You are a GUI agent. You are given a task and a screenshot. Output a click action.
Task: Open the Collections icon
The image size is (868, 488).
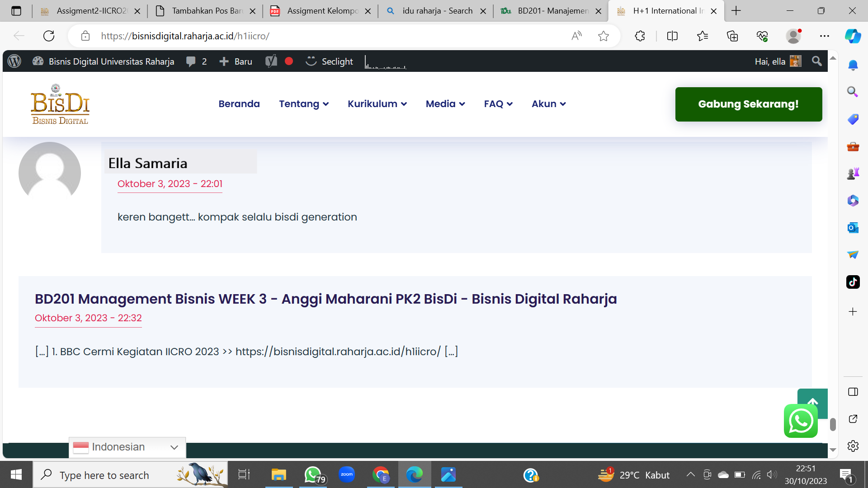pyautogui.click(x=732, y=36)
